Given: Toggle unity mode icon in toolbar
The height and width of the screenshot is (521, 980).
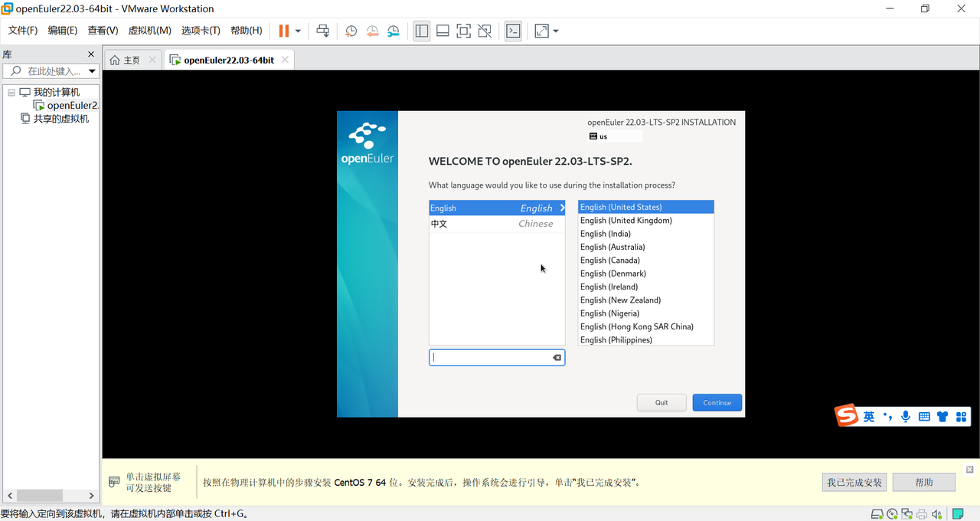Looking at the screenshot, I should tap(485, 31).
